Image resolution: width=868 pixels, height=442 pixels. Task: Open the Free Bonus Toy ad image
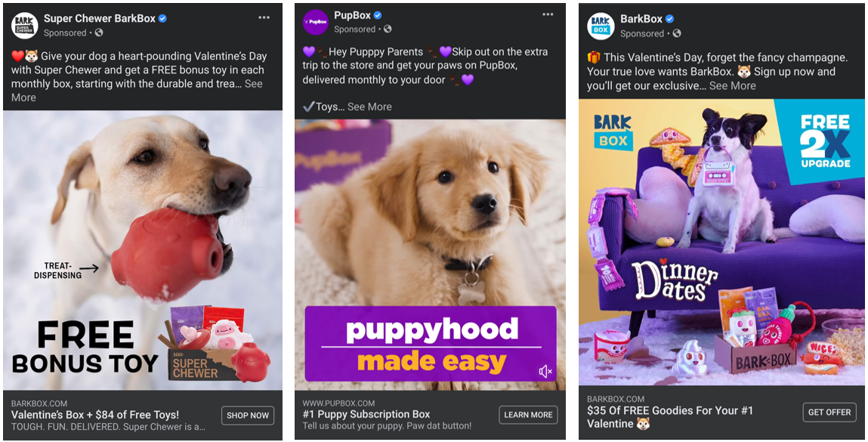pyautogui.click(x=143, y=250)
